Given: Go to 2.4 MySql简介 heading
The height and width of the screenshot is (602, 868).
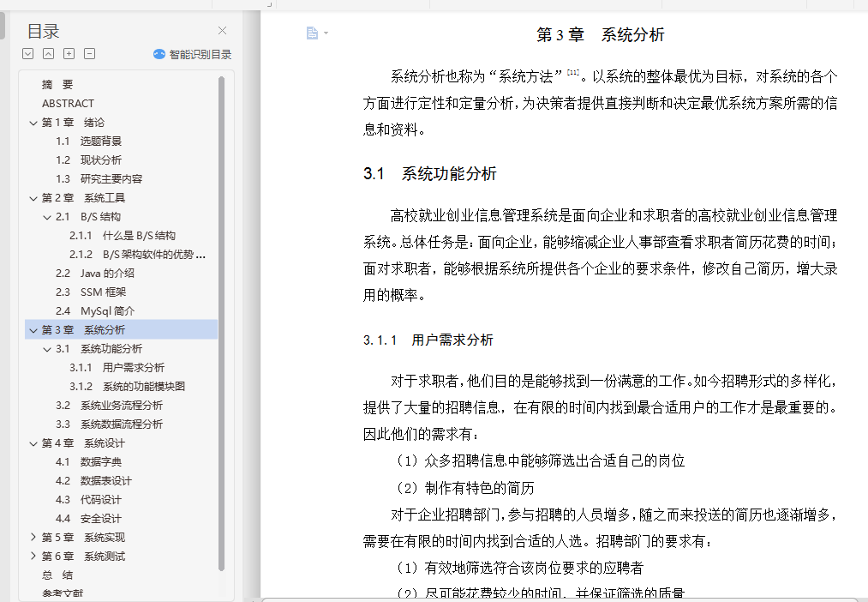Looking at the screenshot, I should click(x=95, y=311).
